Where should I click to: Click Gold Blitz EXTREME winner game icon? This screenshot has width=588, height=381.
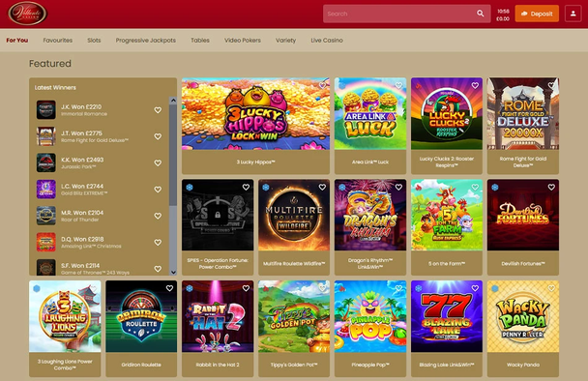click(46, 190)
